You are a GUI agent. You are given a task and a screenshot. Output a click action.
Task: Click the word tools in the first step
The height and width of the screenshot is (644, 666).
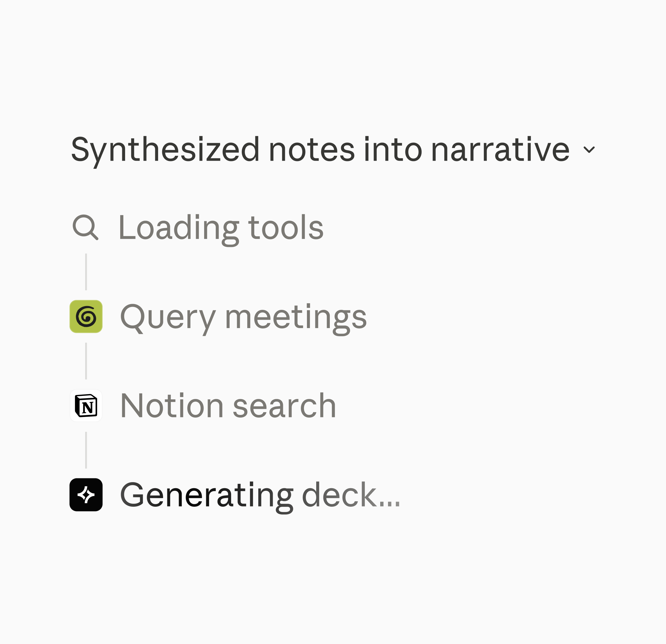point(286,227)
